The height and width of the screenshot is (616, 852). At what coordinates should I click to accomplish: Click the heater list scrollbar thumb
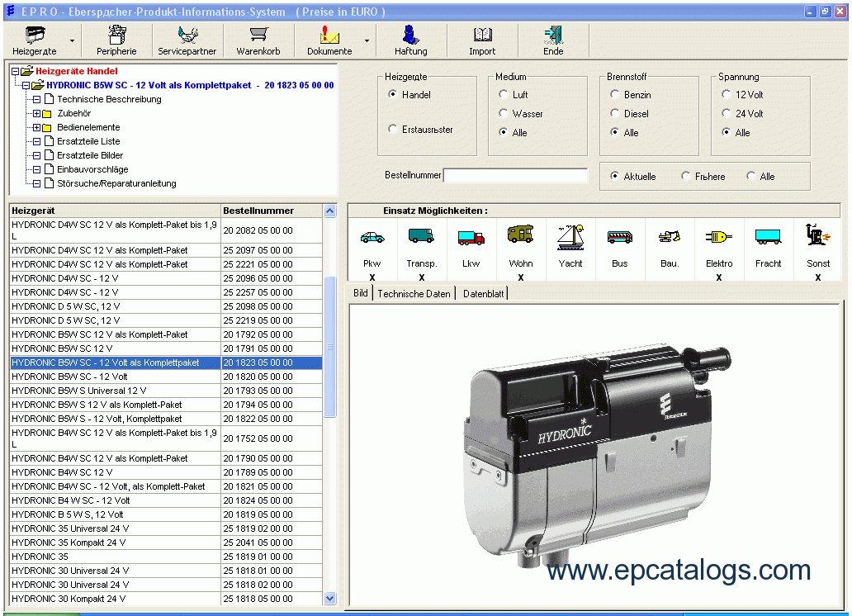(x=330, y=347)
